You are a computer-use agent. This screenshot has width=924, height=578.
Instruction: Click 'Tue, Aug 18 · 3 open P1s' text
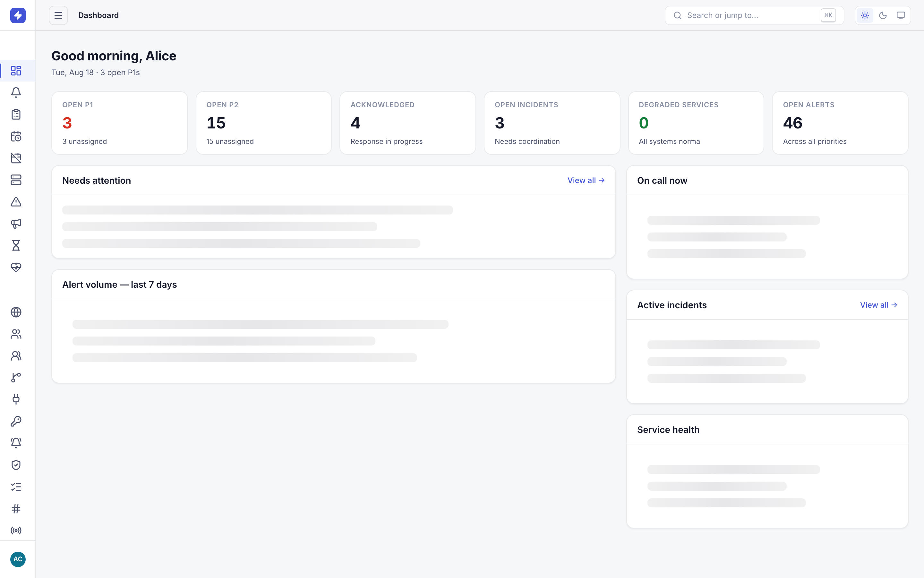(x=96, y=73)
